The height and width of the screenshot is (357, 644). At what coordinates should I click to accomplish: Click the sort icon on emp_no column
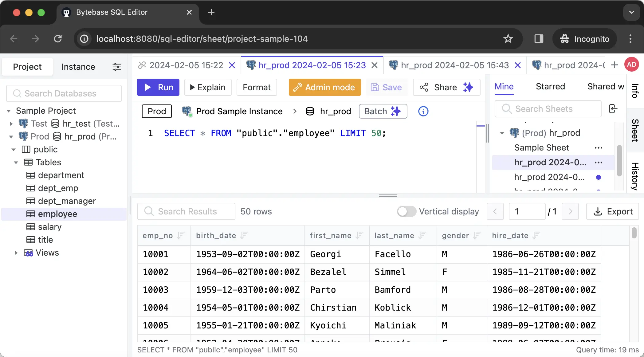[x=181, y=235]
